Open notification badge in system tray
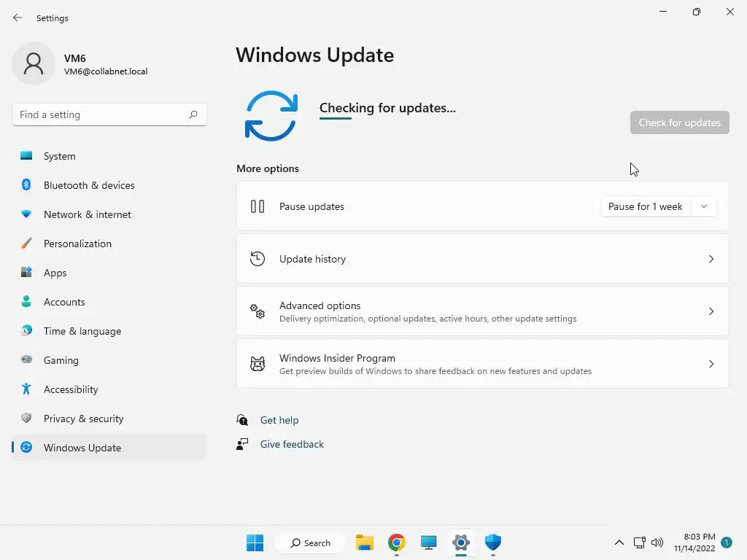The image size is (747, 560). click(727, 542)
